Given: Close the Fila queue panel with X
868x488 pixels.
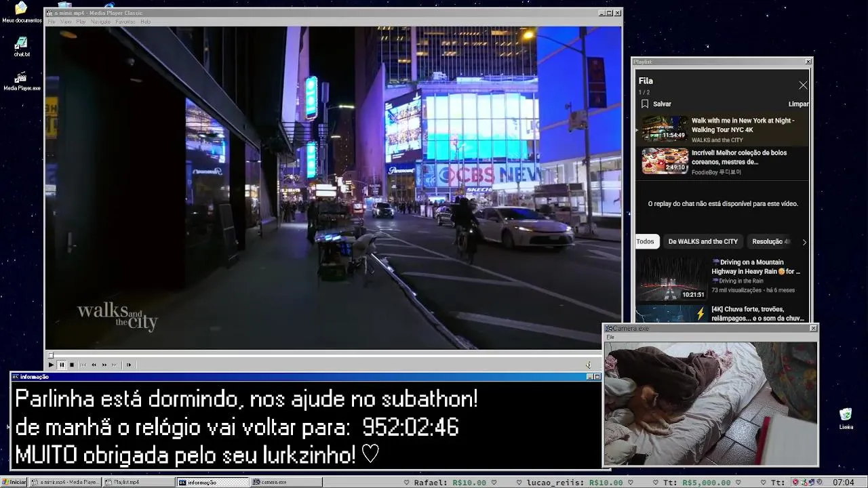Looking at the screenshot, I should point(803,85).
